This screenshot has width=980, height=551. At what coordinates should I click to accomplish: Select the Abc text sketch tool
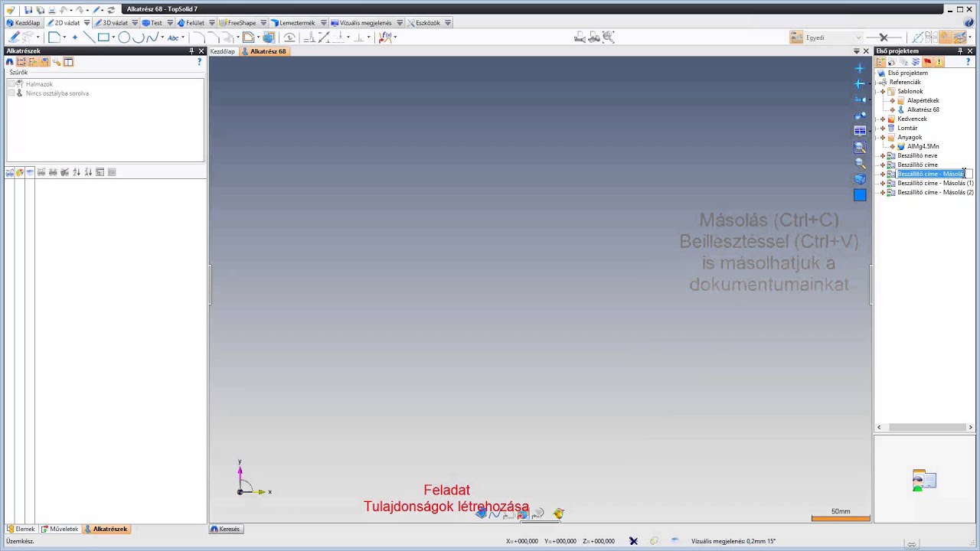(x=173, y=37)
